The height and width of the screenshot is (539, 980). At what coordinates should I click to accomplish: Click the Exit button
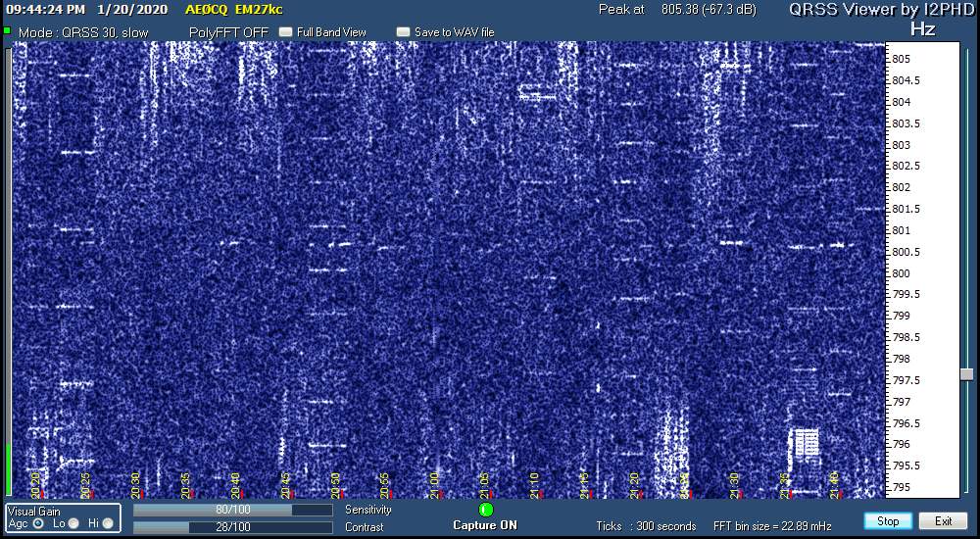tap(943, 521)
